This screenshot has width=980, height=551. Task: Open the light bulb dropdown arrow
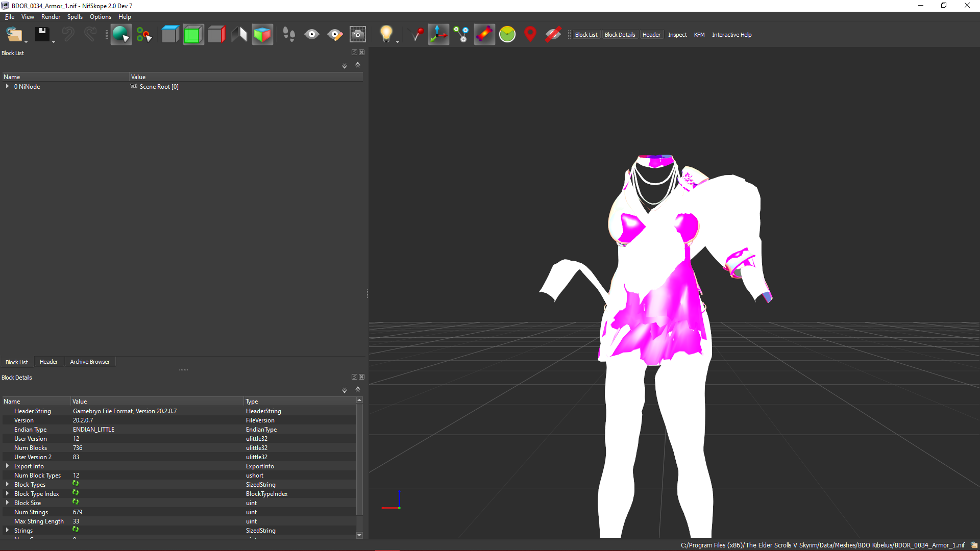398,42
